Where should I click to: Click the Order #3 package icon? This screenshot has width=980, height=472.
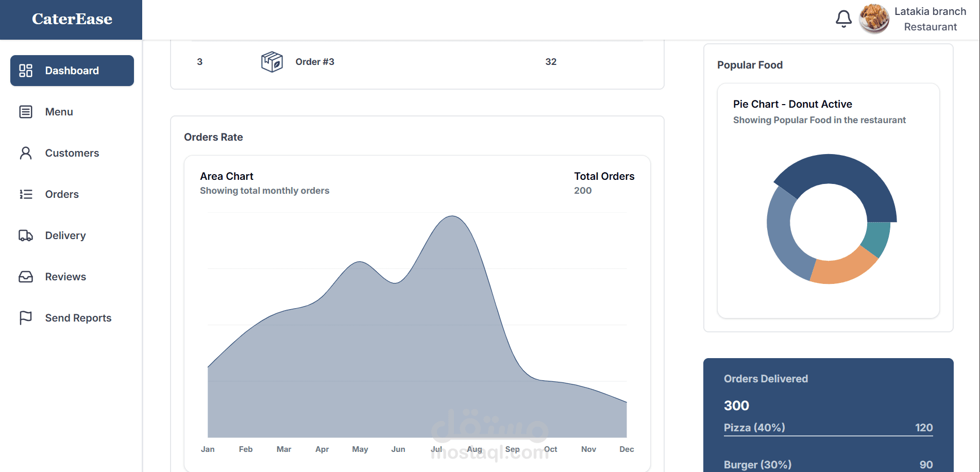pos(272,62)
